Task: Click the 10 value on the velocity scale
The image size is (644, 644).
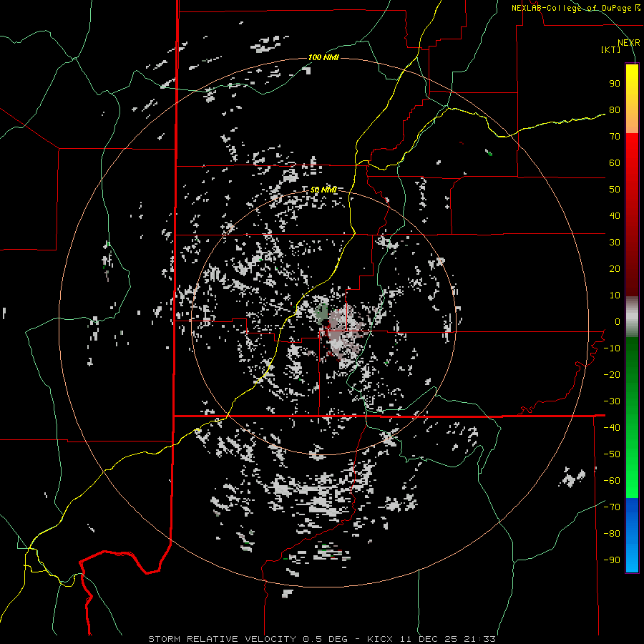Action: pos(615,296)
